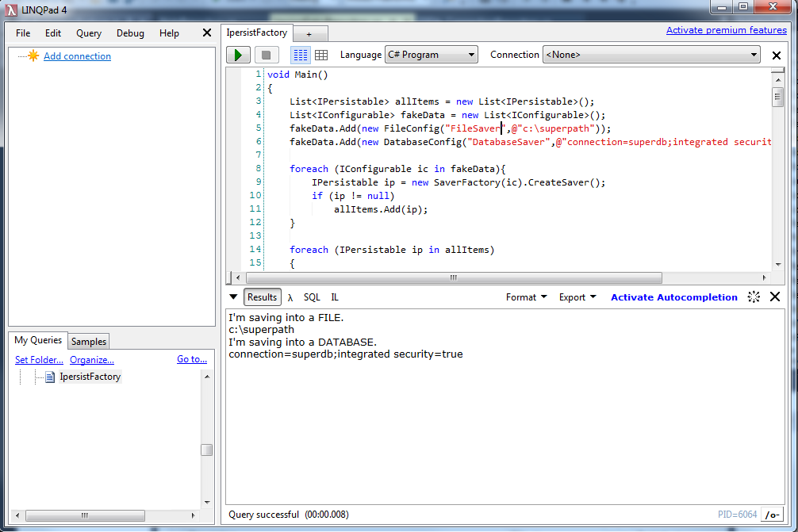
Task: Close the results panel X
Action: pos(774,297)
